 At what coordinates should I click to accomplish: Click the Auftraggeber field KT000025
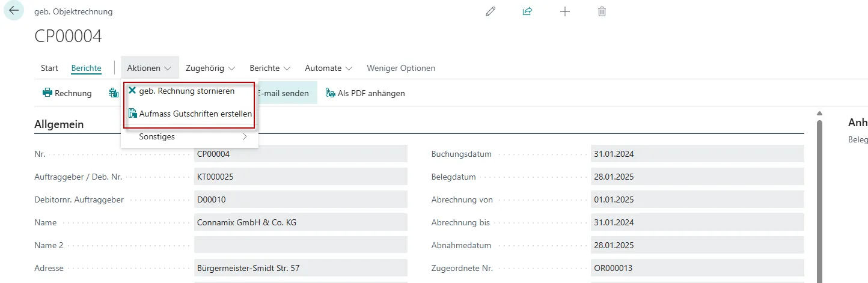301,177
